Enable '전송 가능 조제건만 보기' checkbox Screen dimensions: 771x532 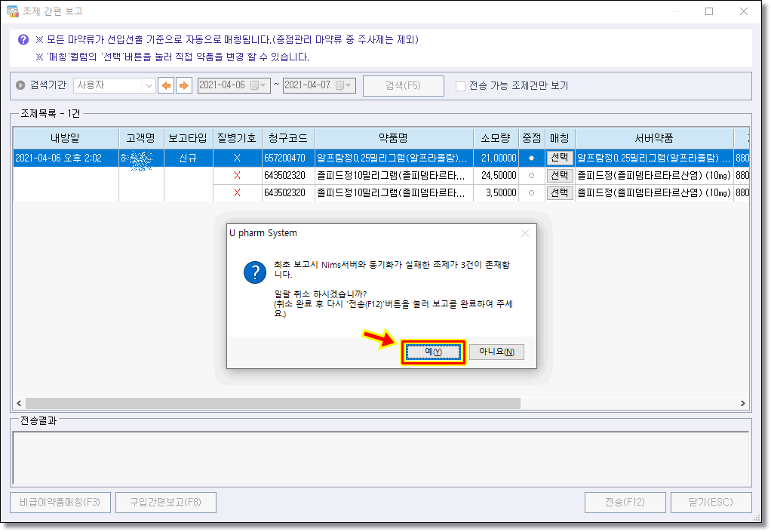pyautogui.click(x=460, y=86)
